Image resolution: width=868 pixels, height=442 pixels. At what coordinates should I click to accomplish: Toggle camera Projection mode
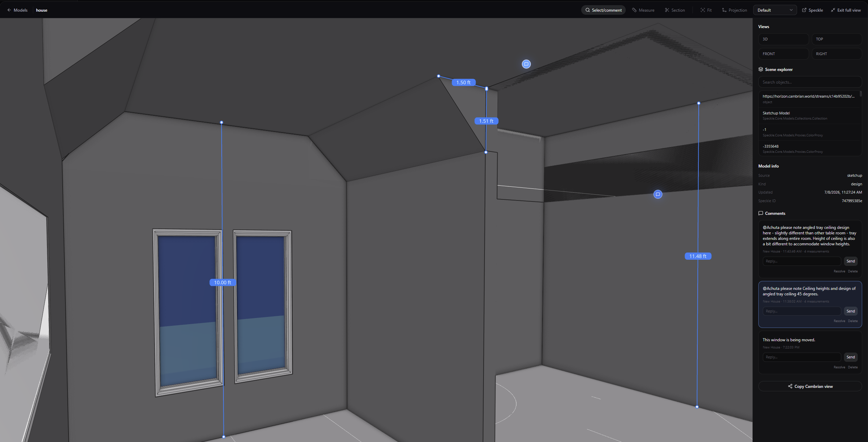734,10
